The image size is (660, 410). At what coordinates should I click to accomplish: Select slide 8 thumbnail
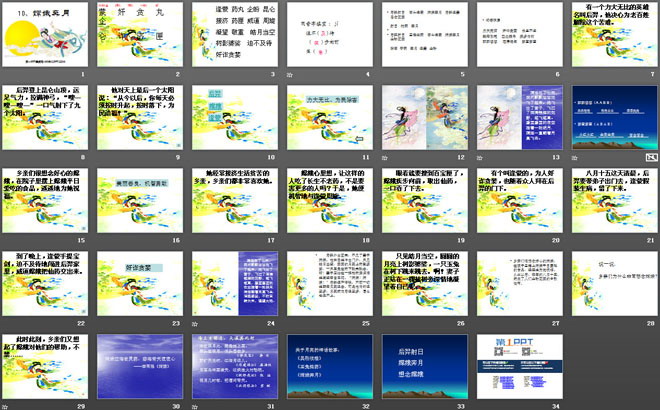point(45,117)
